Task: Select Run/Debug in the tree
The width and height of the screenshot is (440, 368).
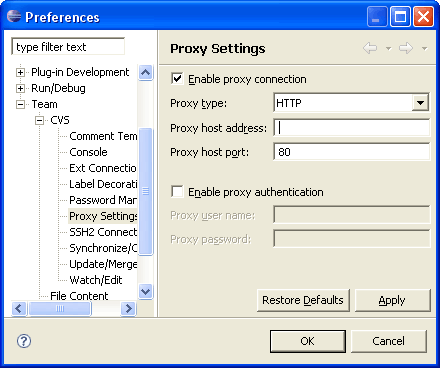Action: (x=58, y=88)
